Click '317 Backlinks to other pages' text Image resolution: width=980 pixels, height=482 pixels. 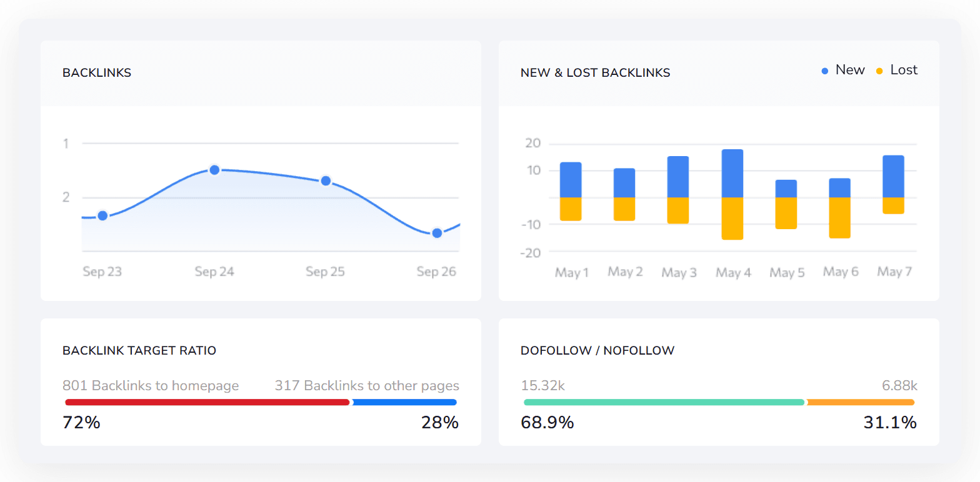tap(367, 386)
